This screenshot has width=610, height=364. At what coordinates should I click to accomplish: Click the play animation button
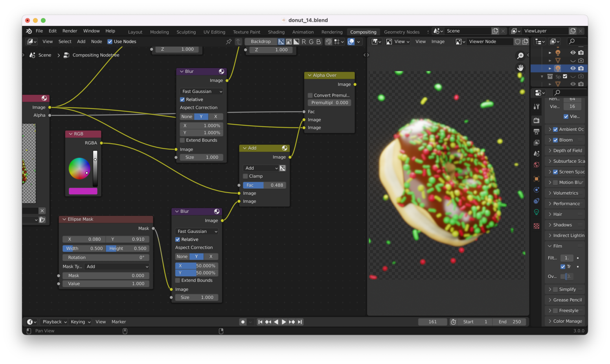(284, 322)
